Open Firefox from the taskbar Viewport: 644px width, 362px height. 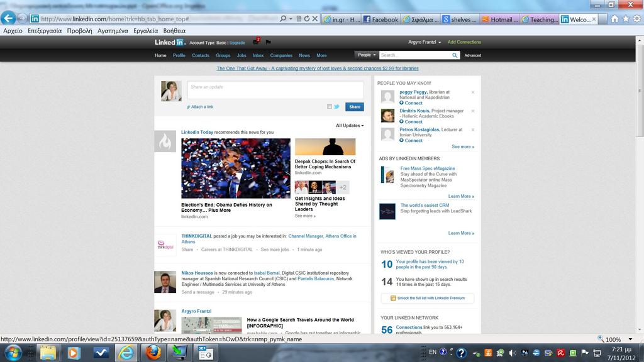(x=153, y=353)
